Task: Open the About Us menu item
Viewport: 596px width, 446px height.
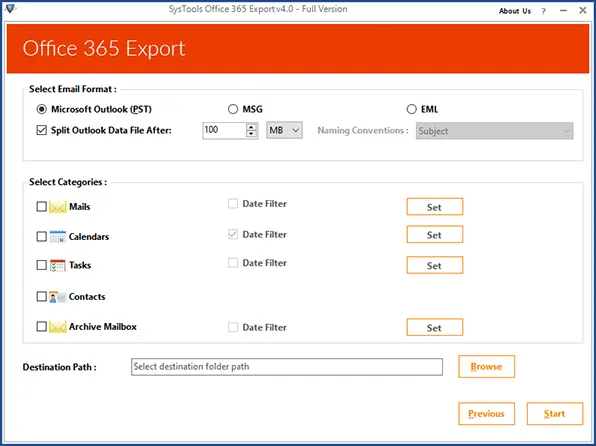Action: [x=515, y=11]
